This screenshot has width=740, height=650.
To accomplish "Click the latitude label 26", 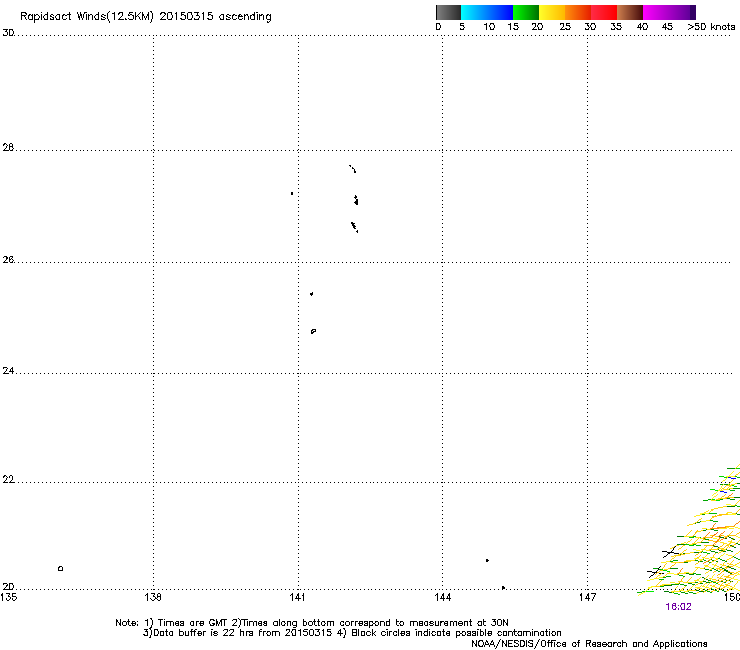I will coord(8,260).
